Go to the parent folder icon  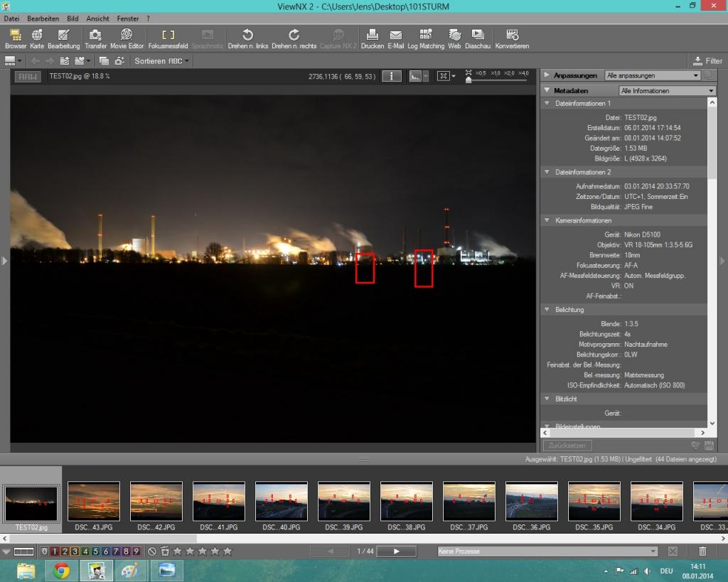[x=65, y=61]
